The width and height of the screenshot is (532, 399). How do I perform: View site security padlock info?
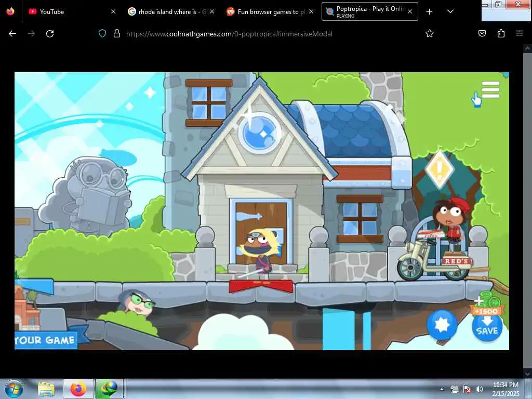pyautogui.click(x=117, y=34)
